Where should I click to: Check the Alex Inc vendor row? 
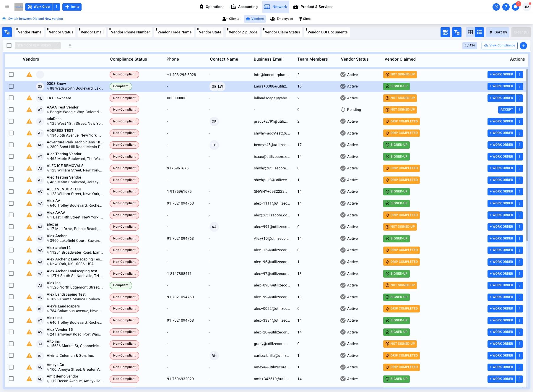11,285
